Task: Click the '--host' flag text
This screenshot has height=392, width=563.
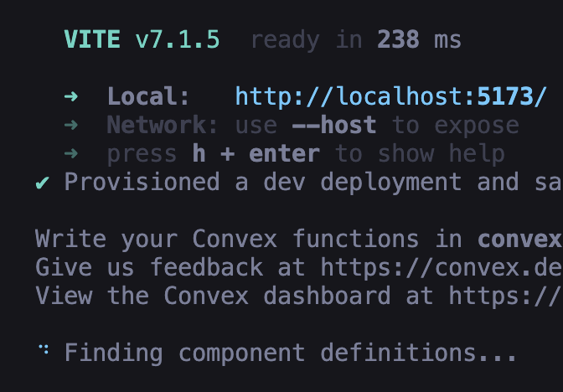Action: coord(334,125)
